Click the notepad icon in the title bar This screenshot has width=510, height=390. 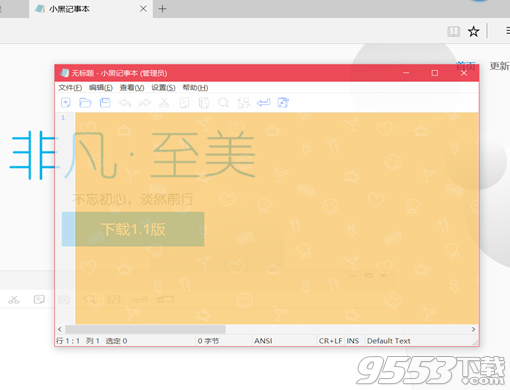click(65, 73)
